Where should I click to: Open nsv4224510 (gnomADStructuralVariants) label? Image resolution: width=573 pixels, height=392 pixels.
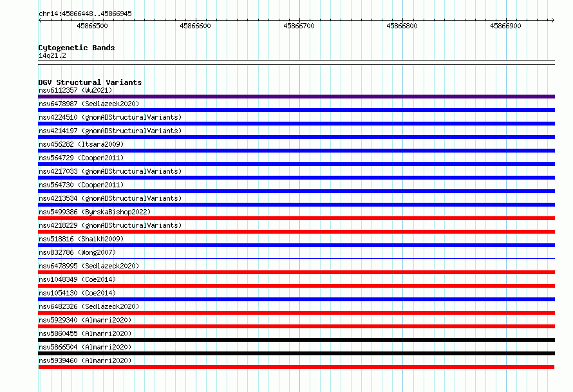(110, 117)
